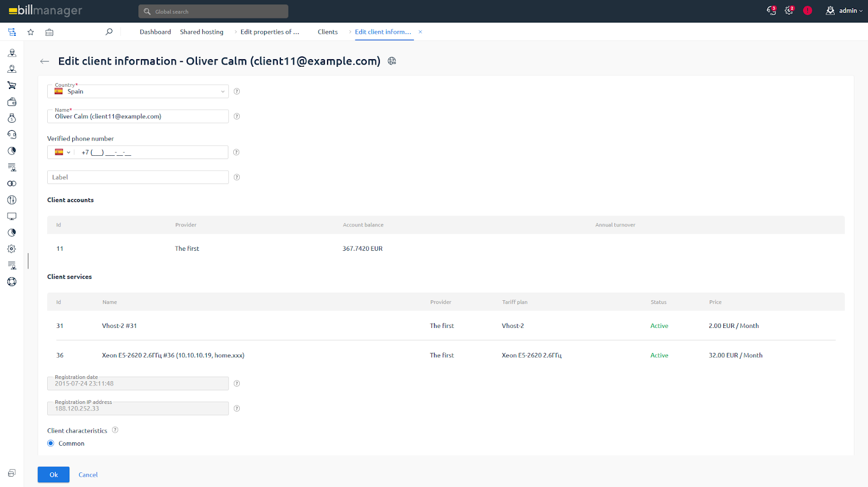Open the support headset notifications in header
This screenshot has width=868, height=487.
click(771, 10)
